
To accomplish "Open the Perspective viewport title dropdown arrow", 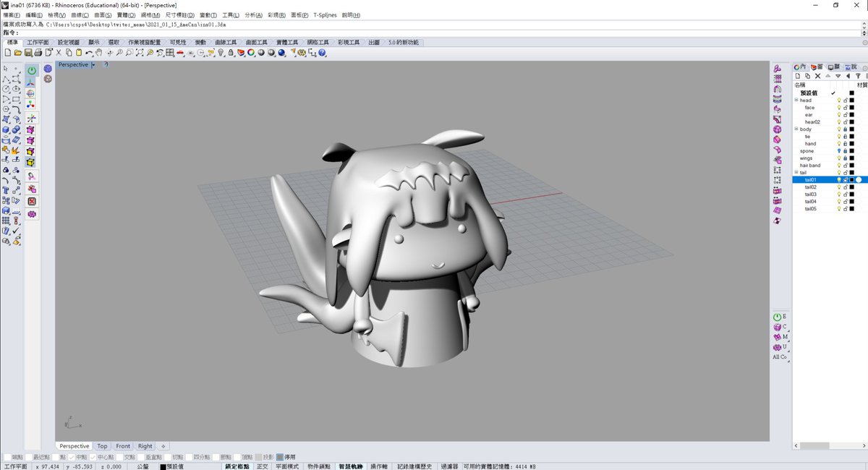I will point(94,65).
